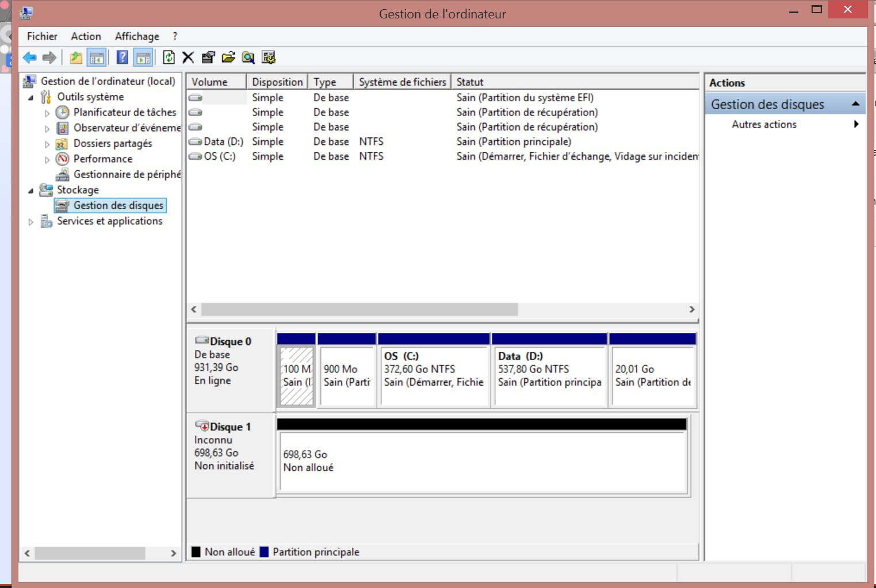Screen dimensions: 876x588
Task: Select the Partition du système EFI volume row
Action: pyautogui.click(x=443, y=98)
